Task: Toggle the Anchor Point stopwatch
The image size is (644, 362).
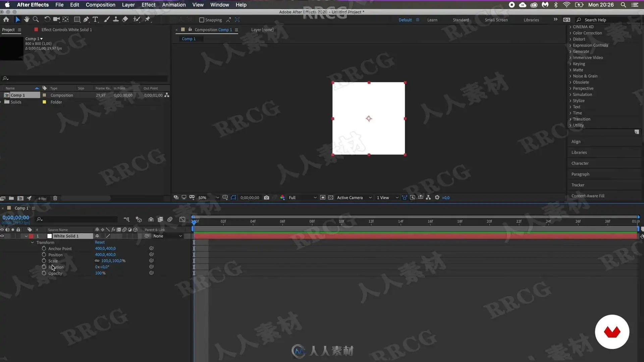Action: (x=44, y=248)
